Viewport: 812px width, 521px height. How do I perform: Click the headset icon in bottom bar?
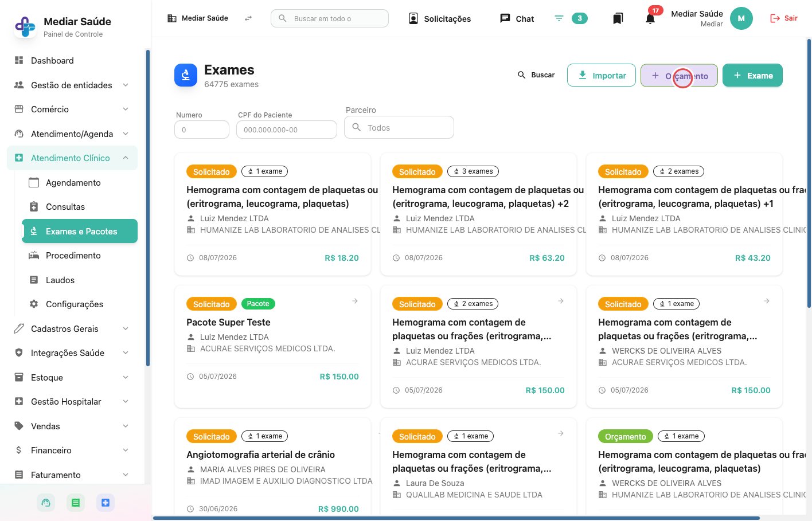[x=46, y=503]
